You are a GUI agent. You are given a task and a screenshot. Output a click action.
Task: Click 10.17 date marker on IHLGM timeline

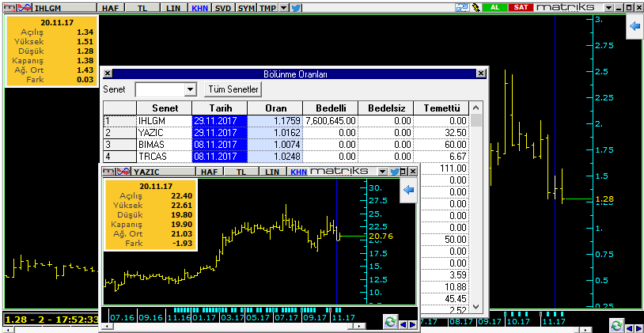pyautogui.click(x=520, y=321)
